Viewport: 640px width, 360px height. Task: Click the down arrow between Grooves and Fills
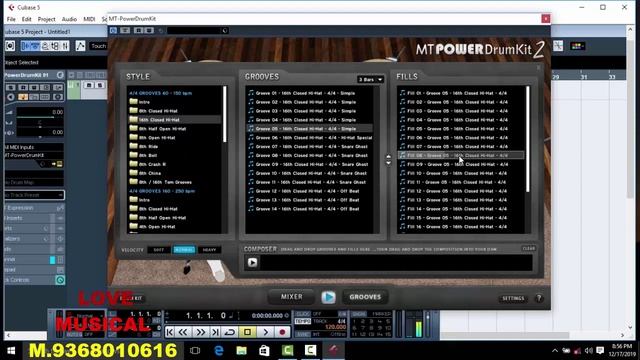click(388, 163)
